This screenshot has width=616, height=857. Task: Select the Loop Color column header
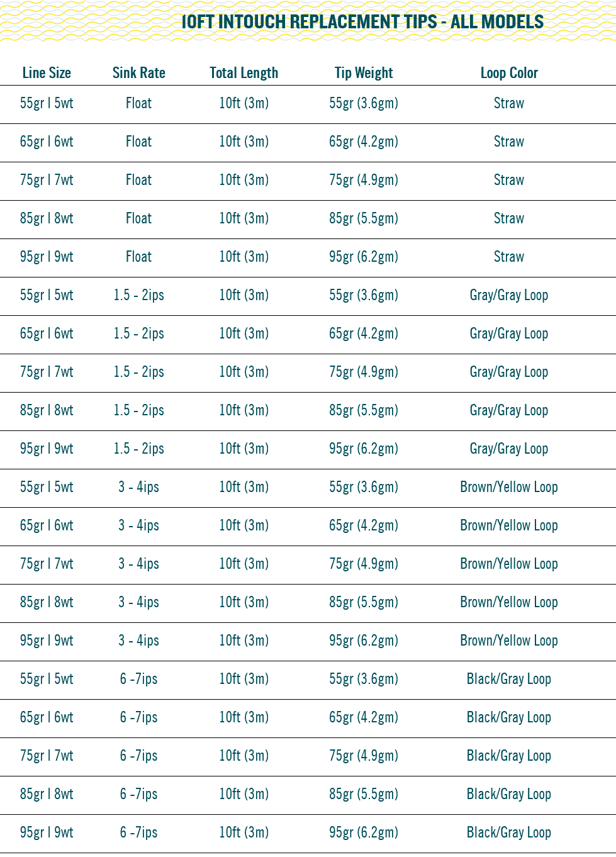[509, 73]
